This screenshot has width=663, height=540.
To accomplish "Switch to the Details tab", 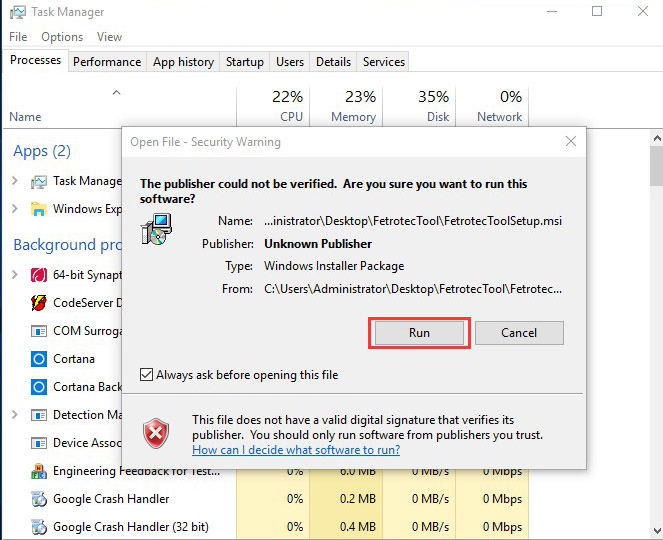I will [333, 62].
